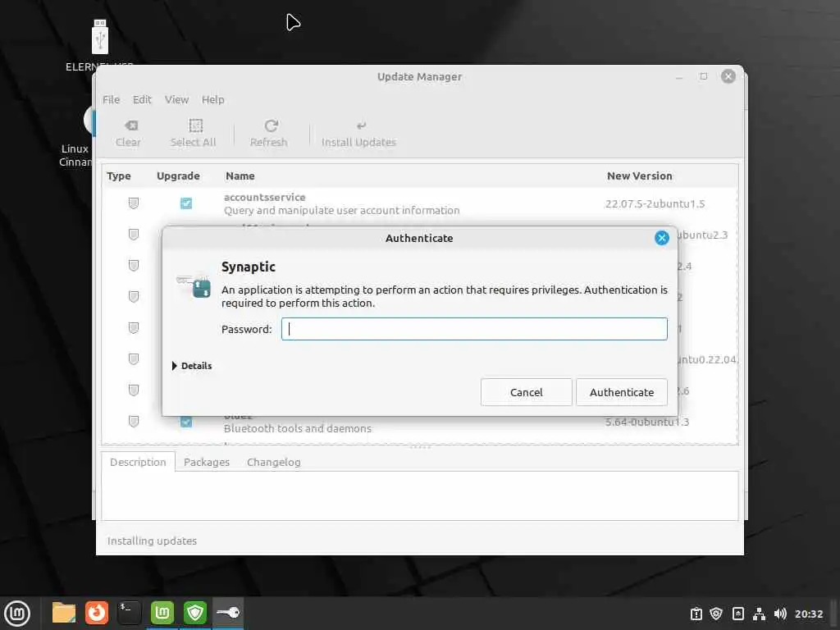Click the password input field

(x=474, y=329)
